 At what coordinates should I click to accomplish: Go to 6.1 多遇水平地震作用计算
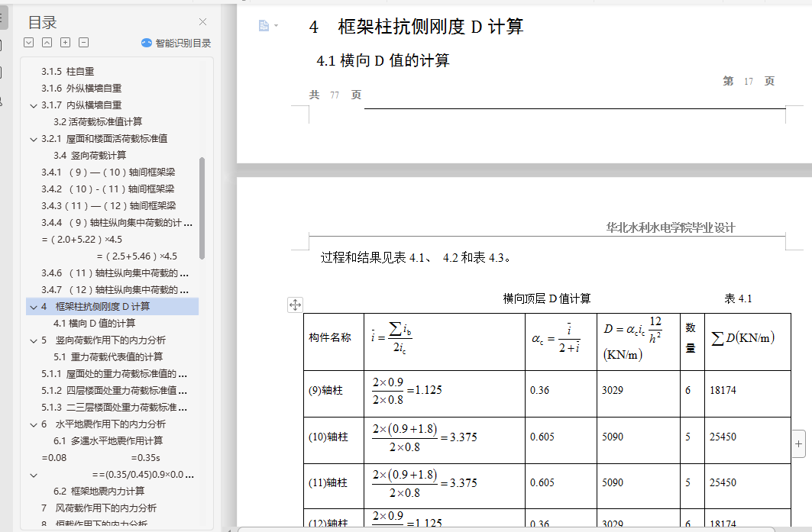108,440
